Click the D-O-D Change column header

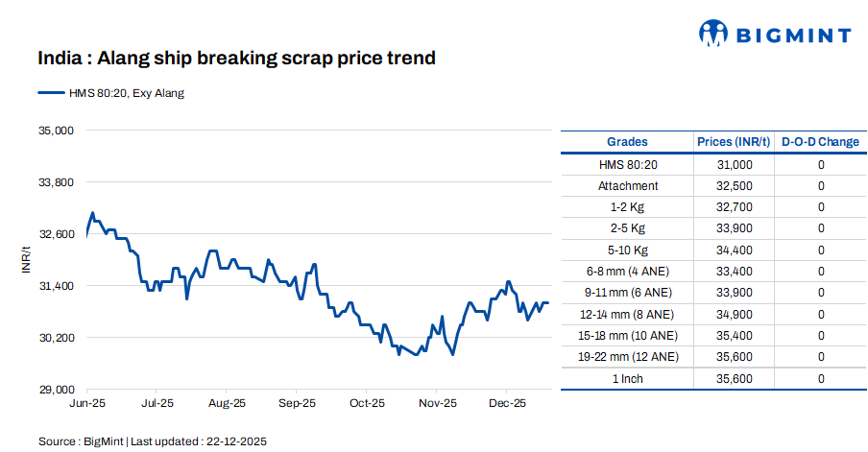820,142
